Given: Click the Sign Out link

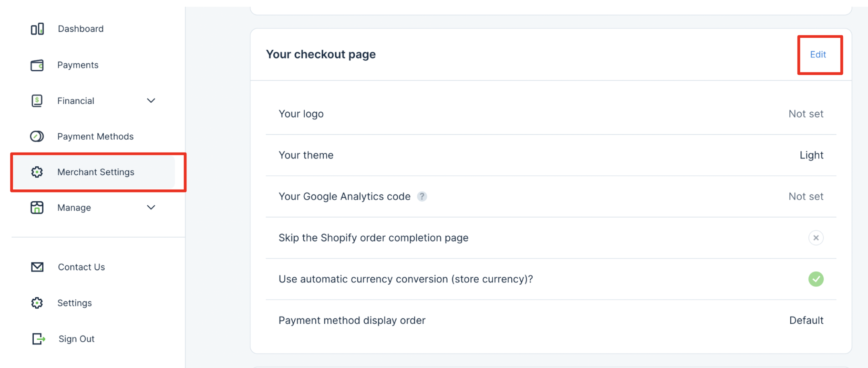Looking at the screenshot, I should pos(76,339).
